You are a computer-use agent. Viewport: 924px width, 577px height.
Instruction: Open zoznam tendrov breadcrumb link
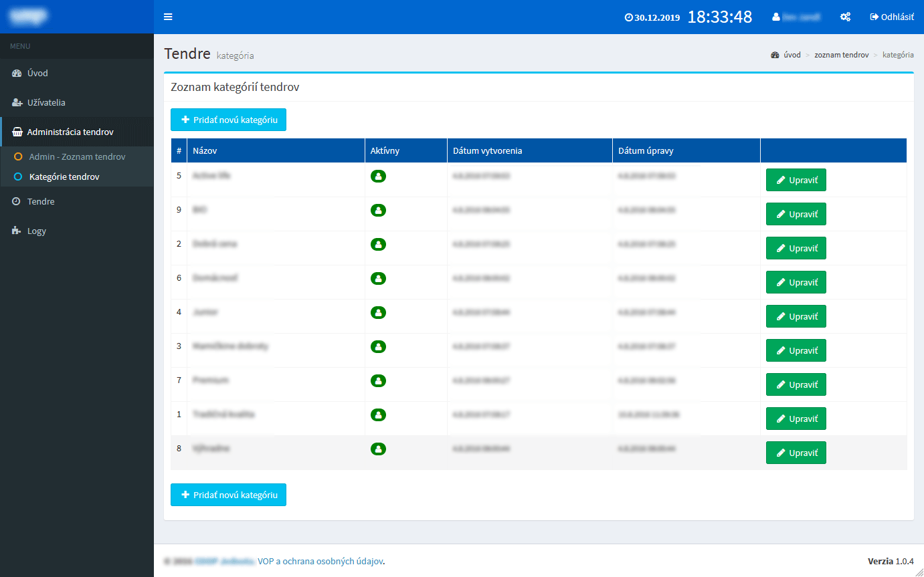[x=841, y=55]
